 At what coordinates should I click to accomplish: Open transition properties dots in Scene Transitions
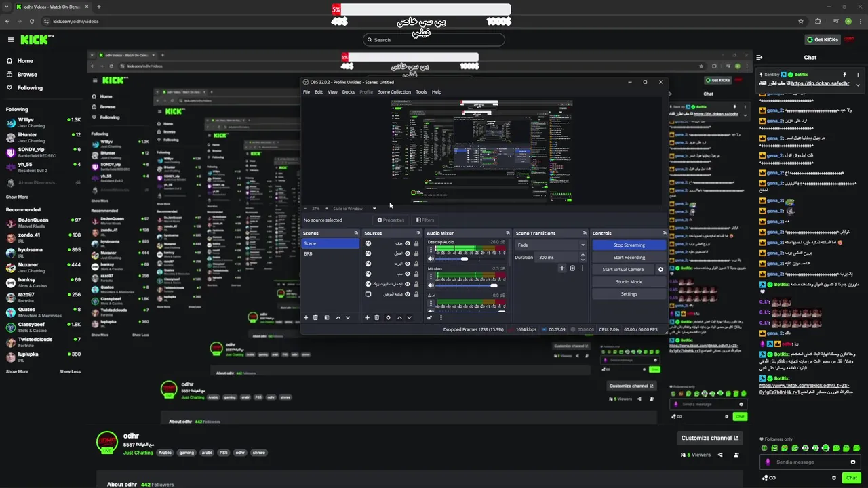[x=582, y=268]
